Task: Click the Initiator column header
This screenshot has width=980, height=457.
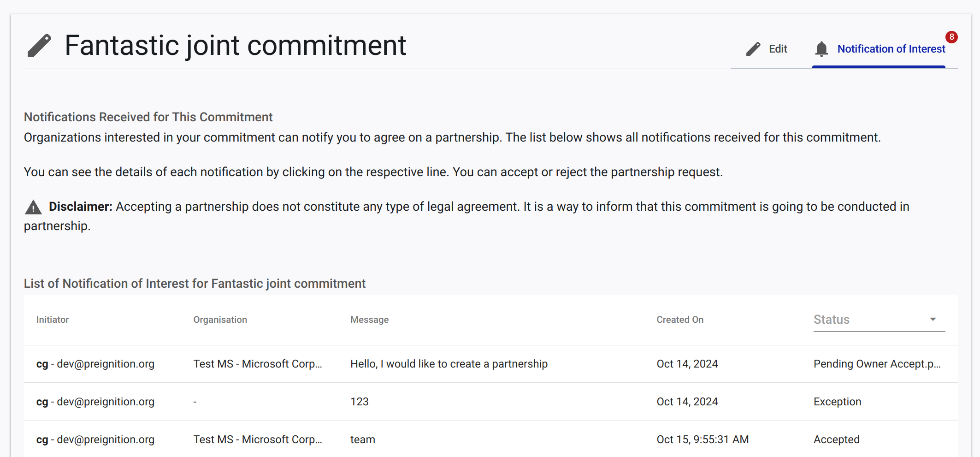Action: click(x=53, y=320)
